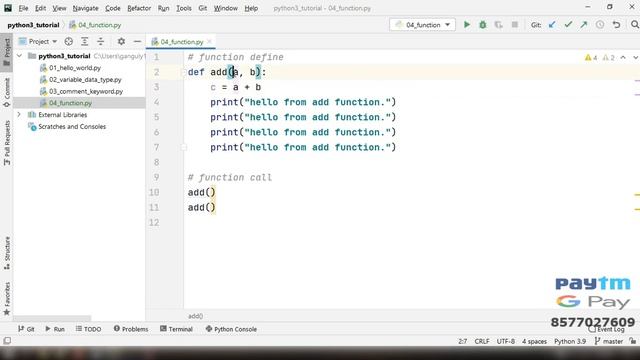
Task: Open the Edit menu
Action: click(x=40, y=8)
